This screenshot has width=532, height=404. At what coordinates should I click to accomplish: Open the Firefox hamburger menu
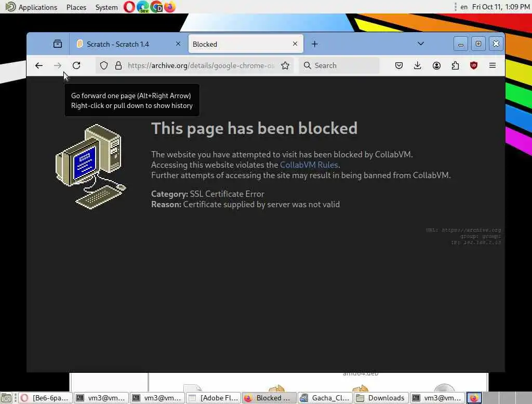pos(493,65)
